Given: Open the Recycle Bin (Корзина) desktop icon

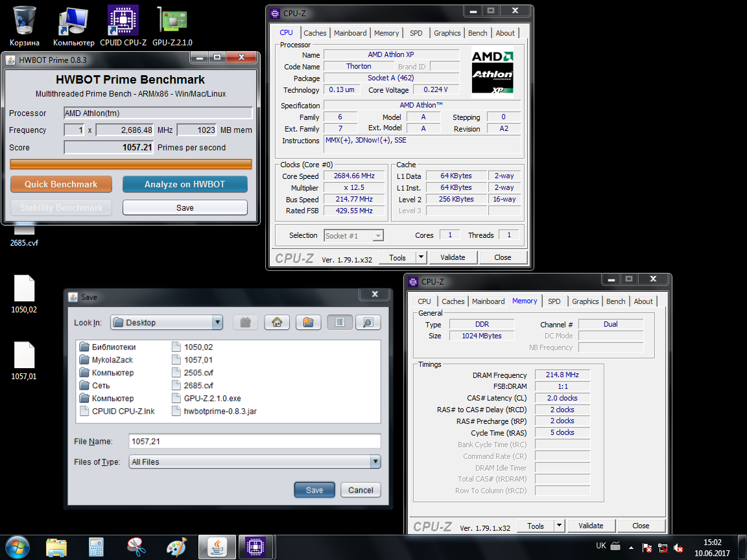Looking at the screenshot, I should click(24, 26).
